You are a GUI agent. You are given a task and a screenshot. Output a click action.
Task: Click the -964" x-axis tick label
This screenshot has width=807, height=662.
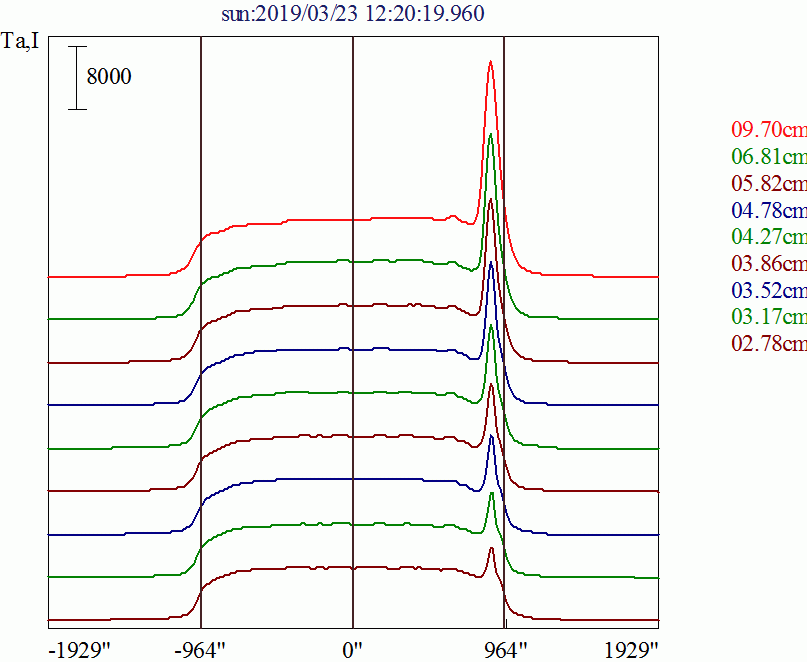(x=201, y=650)
